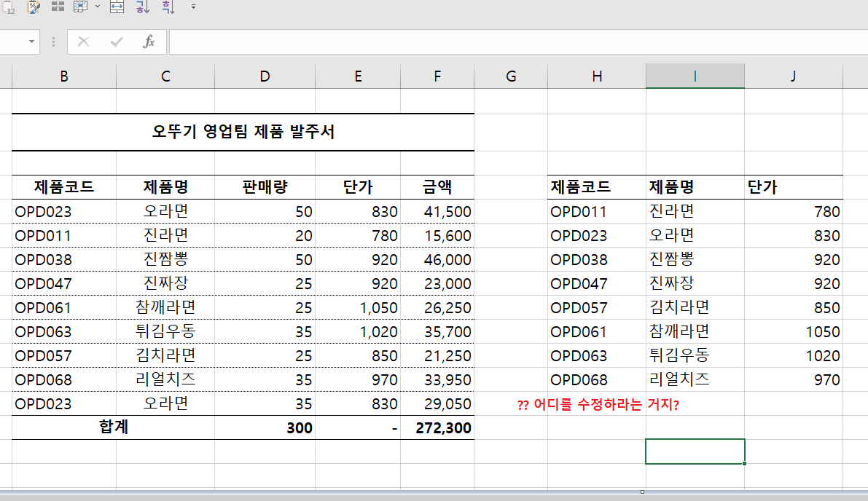This screenshot has height=501, width=868.
Task: Click into the formula bar input
Action: (x=518, y=42)
